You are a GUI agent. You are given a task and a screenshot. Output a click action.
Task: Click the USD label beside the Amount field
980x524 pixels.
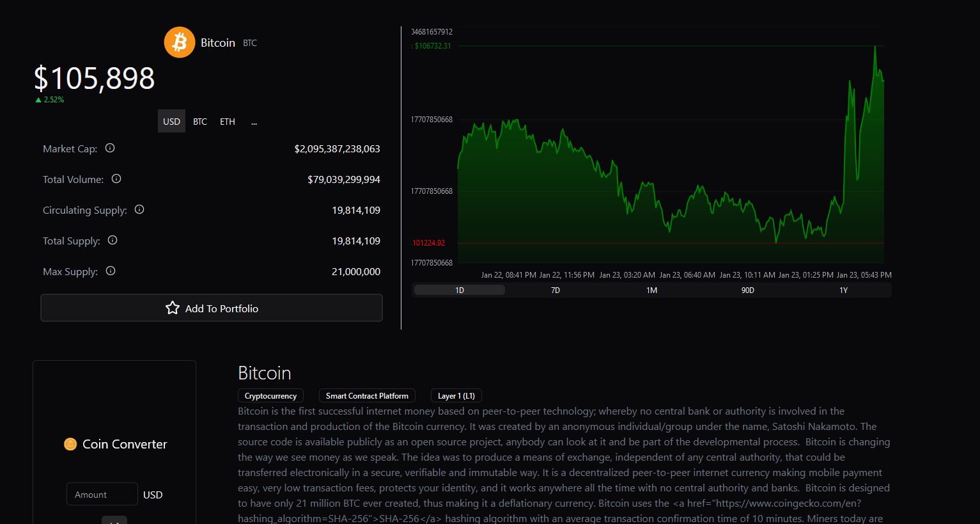click(x=153, y=495)
